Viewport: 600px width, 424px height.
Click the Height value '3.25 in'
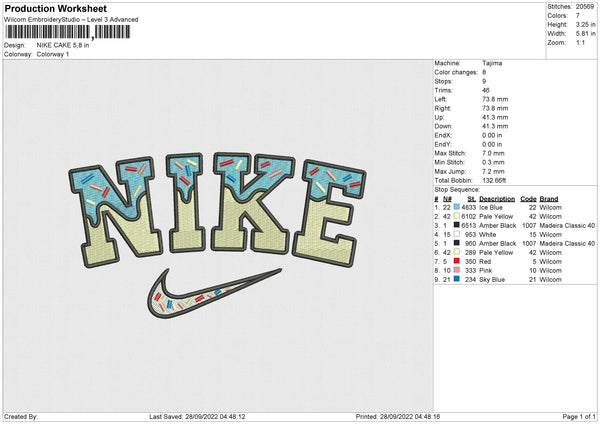tap(585, 24)
